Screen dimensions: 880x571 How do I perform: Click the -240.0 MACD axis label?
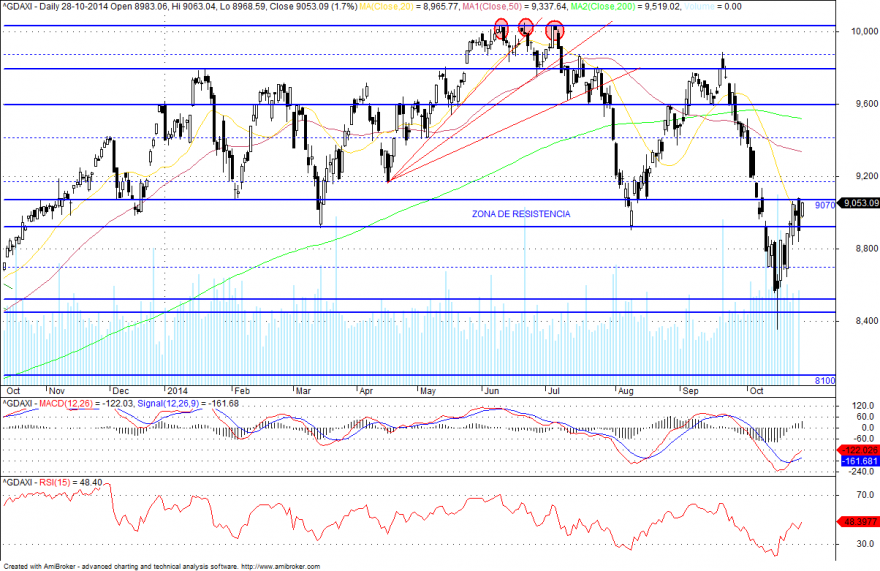(x=861, y=472)
